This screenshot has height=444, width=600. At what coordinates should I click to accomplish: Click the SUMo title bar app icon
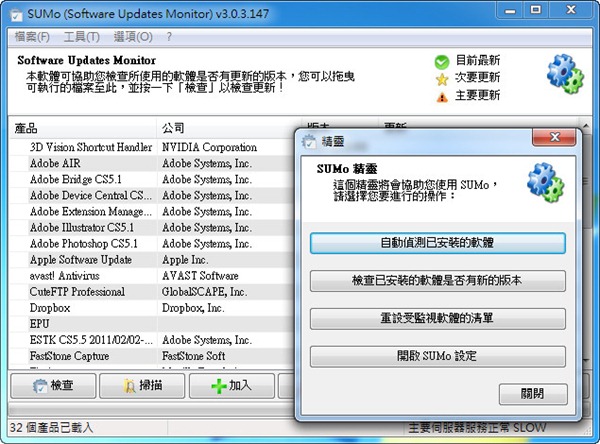(x=16, y=14)
